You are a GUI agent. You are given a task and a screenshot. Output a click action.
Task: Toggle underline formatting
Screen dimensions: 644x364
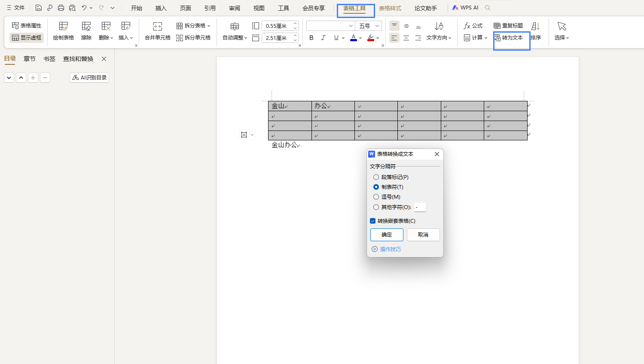pos(336,38)
